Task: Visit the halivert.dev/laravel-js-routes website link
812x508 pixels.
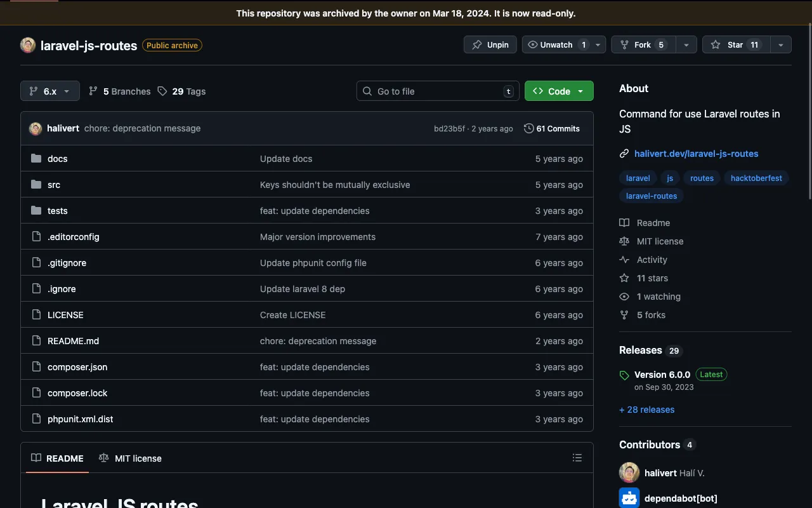Action: tap(696, 153)
